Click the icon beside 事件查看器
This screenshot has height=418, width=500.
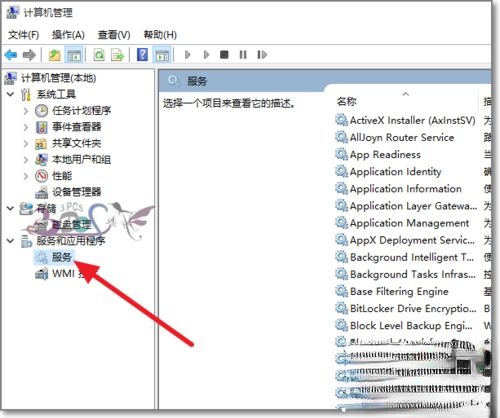tap(41, 127)
